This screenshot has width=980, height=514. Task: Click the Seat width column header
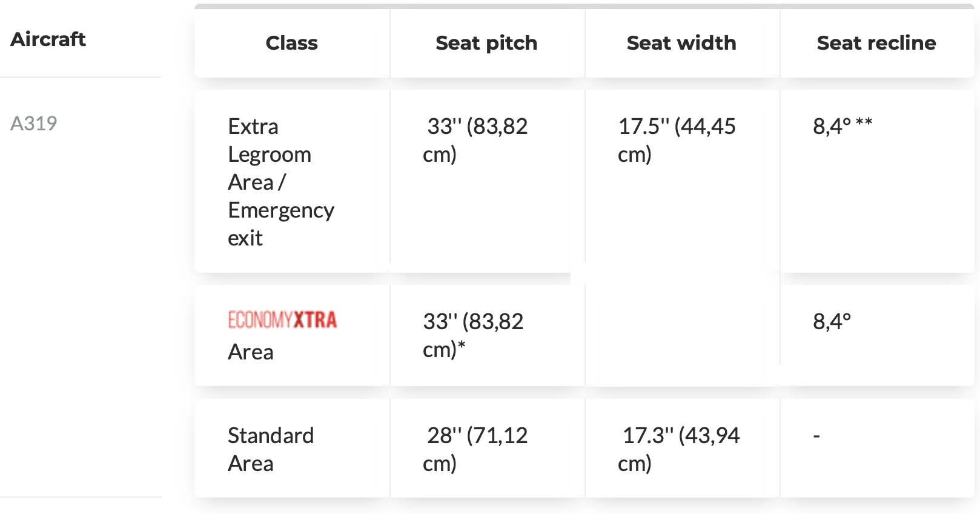[x=681, y=43]
